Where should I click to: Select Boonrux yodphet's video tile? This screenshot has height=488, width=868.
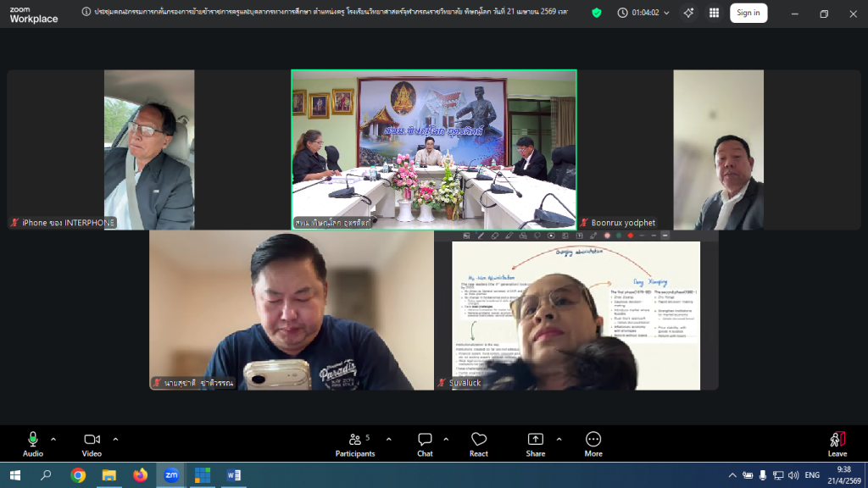click(x=718, y=150)
